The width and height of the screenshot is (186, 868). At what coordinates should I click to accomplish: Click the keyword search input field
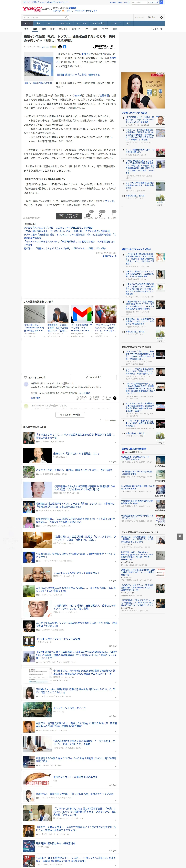(44, 18)
